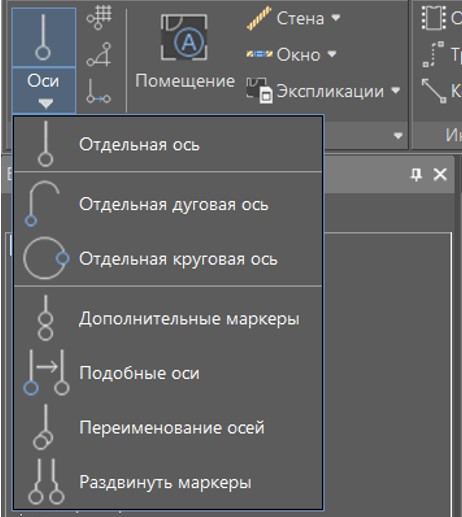Select Переименование осей command
Screen dimensions: 462x517
pos(168,427)
